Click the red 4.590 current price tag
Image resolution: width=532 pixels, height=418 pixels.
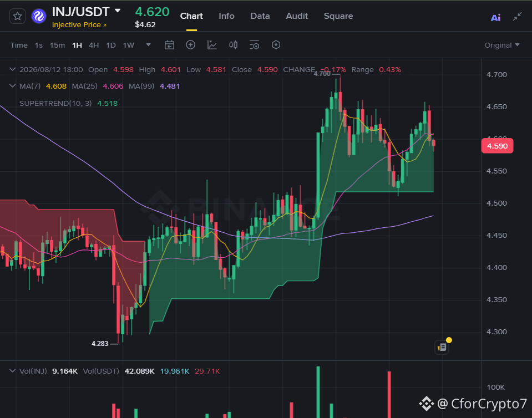(x=497, y=146)
